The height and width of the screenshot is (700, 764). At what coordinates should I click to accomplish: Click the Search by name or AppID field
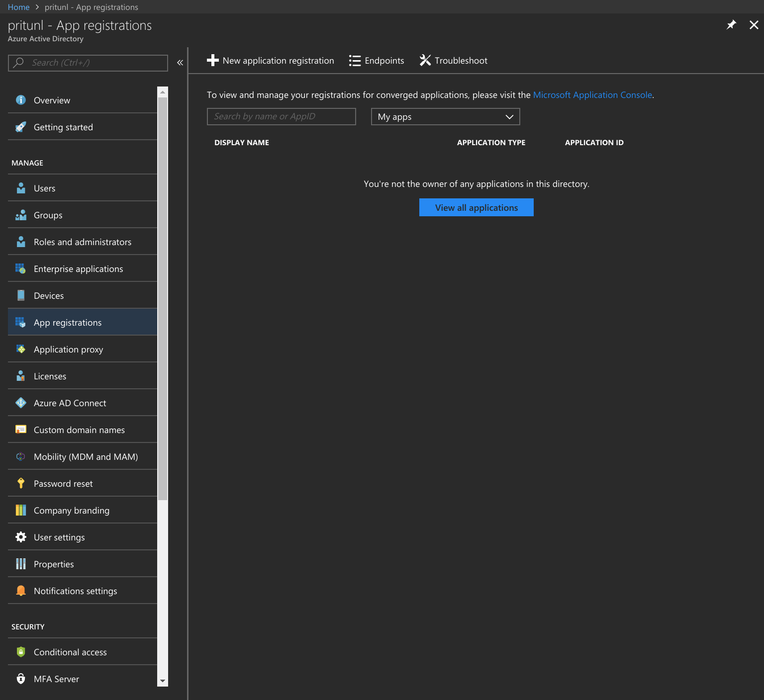point(281,117)
